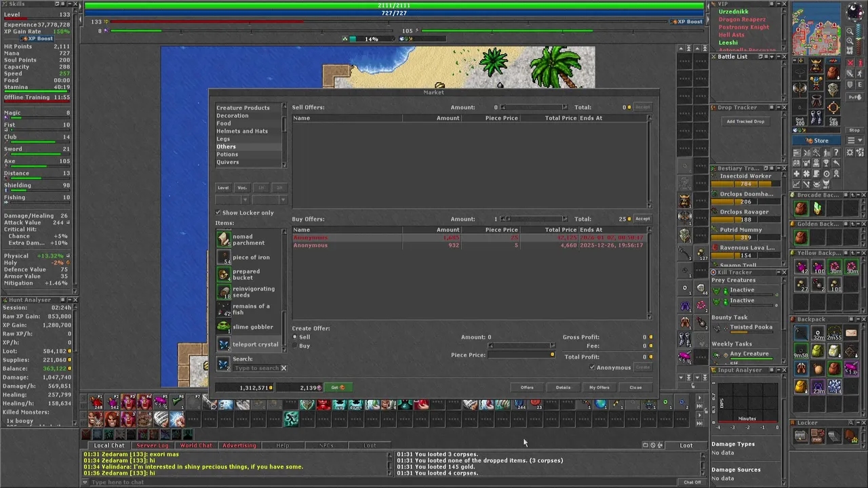868x488 pixels.
Task: Toggle the Voc. filter button
Action: [x=242, y=188]
